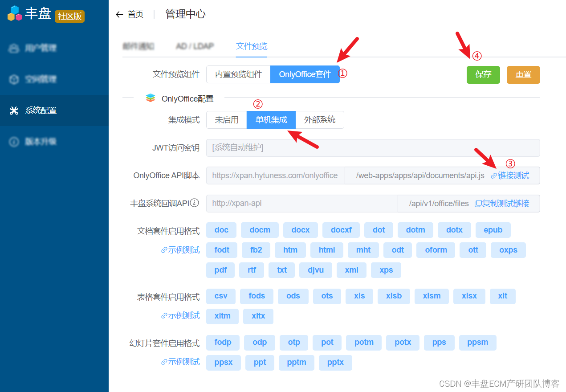Toggle the odp format tag
Viewport: 566px width, 392px height.
tap(260, 342)
